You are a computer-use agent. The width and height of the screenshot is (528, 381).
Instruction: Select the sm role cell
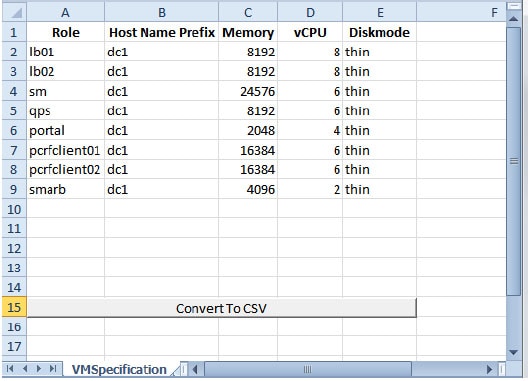pos(66,91)
